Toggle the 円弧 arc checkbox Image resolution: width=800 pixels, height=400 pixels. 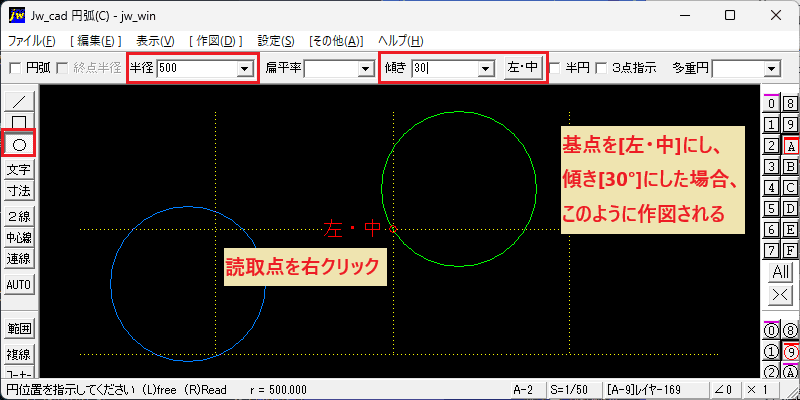[x=16, y=68]
